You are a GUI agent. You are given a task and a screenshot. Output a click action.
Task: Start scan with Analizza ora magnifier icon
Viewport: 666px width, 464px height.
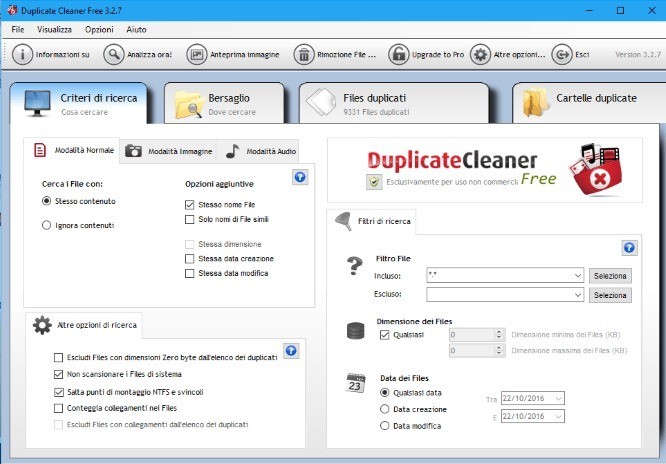pos(114,54)
